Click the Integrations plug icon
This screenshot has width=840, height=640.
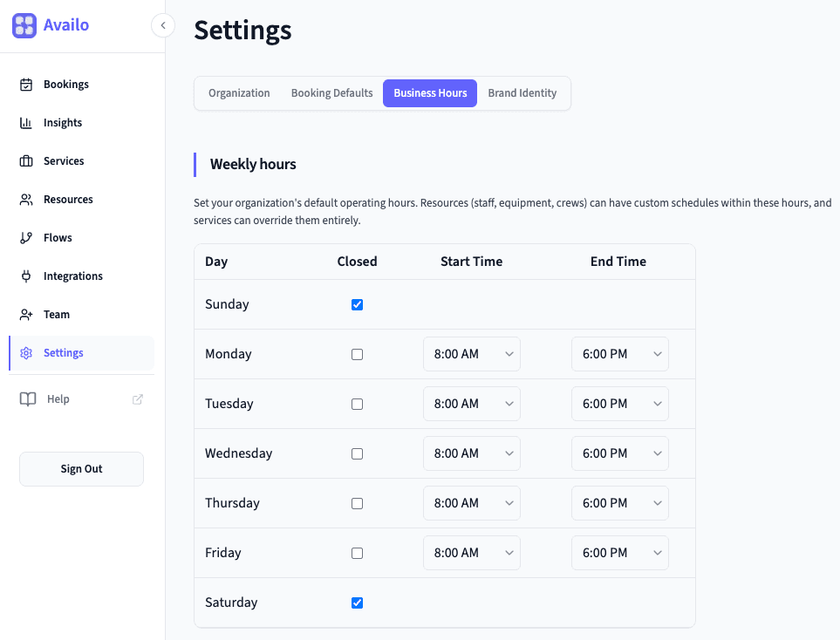(x=25, y=276)
